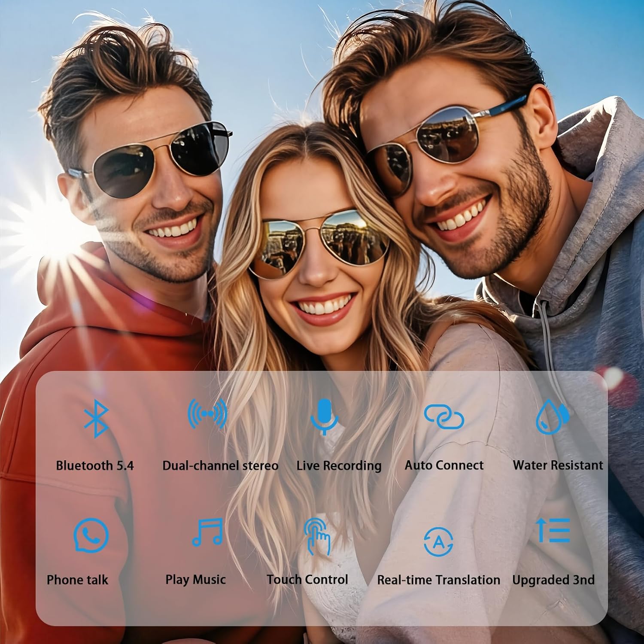Click the water droplet icon

[553, 416]
